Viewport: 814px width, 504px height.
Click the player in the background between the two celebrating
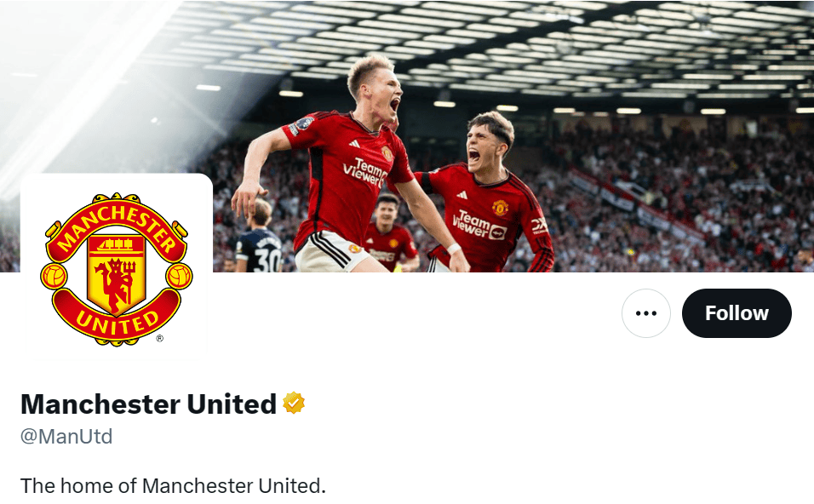[x=390, y=233]
